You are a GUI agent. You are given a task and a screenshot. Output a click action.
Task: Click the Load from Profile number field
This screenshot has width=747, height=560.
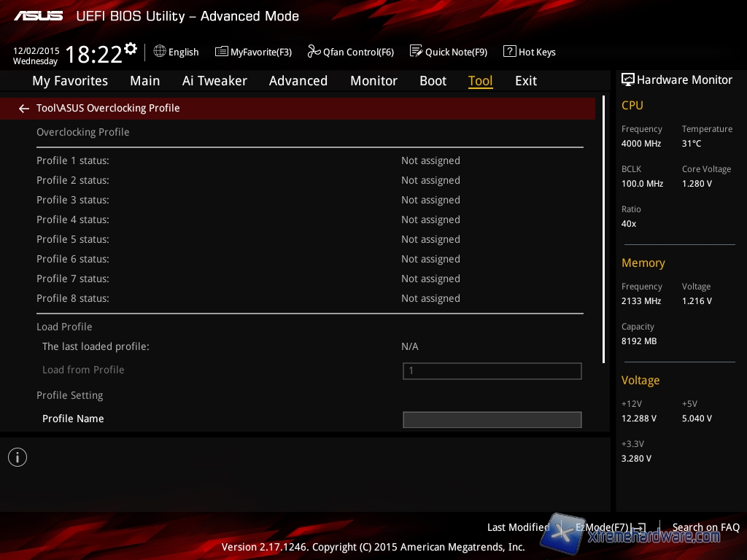coord(492,371)
